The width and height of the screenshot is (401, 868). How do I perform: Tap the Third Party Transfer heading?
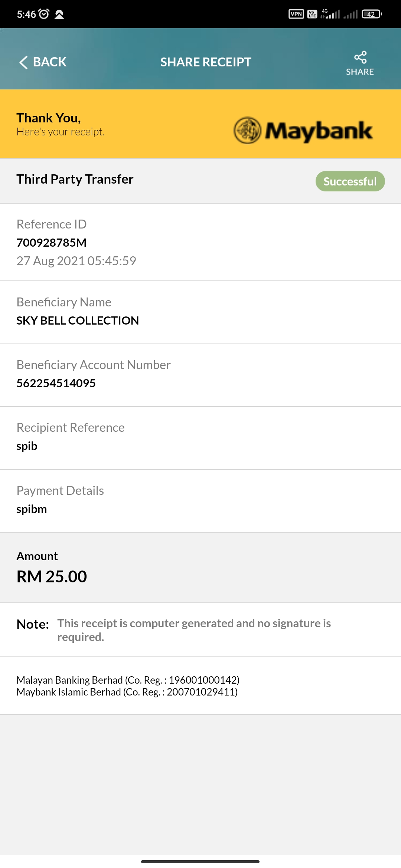click(x=75, y=179)
